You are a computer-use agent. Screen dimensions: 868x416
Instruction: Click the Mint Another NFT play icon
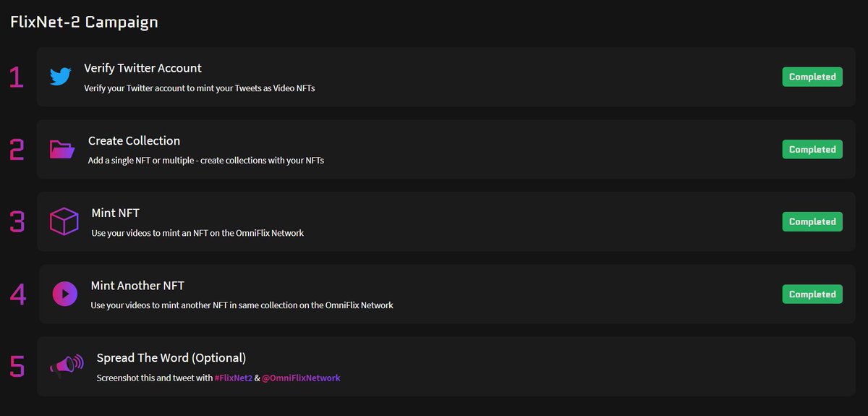pos(64,294)
